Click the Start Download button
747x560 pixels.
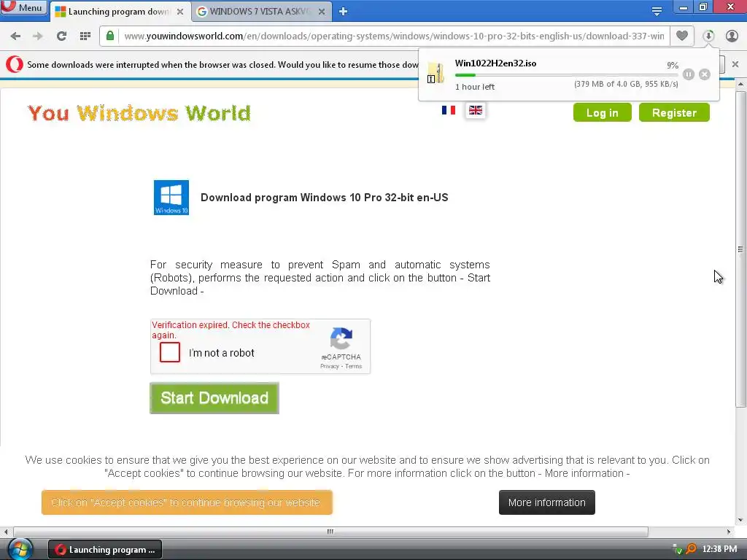214,398
